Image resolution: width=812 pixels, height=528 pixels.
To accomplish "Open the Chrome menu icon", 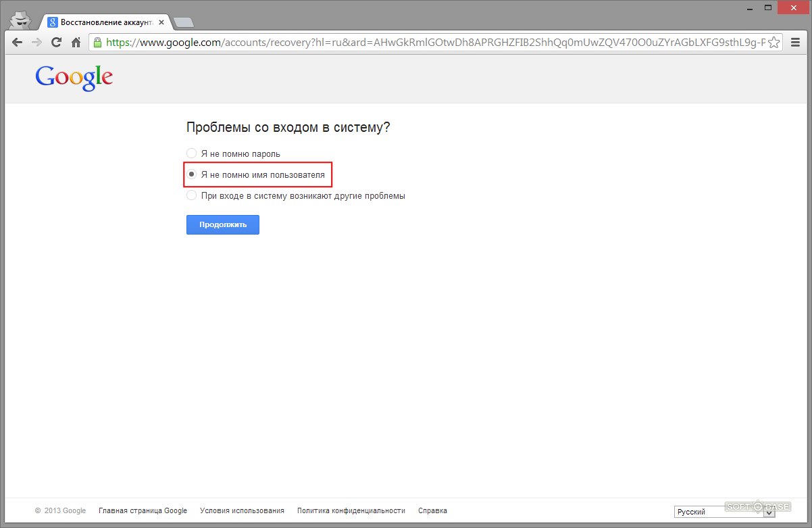I will pos(794,42).
